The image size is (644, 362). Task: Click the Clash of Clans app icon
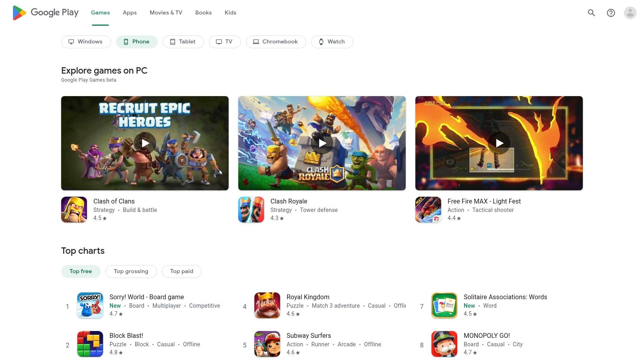point(74,209)
